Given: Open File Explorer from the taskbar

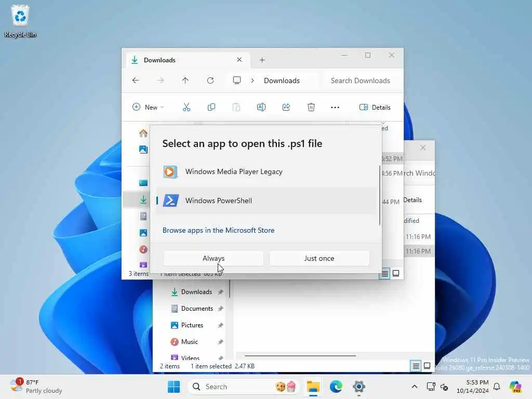Looking at the screenshot, I should coord(313,387).
